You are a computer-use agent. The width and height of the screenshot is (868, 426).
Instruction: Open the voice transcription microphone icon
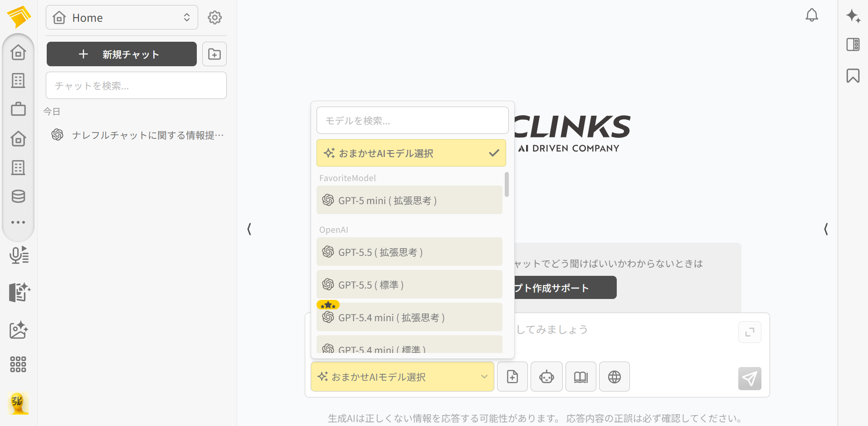tap(19, 255)
